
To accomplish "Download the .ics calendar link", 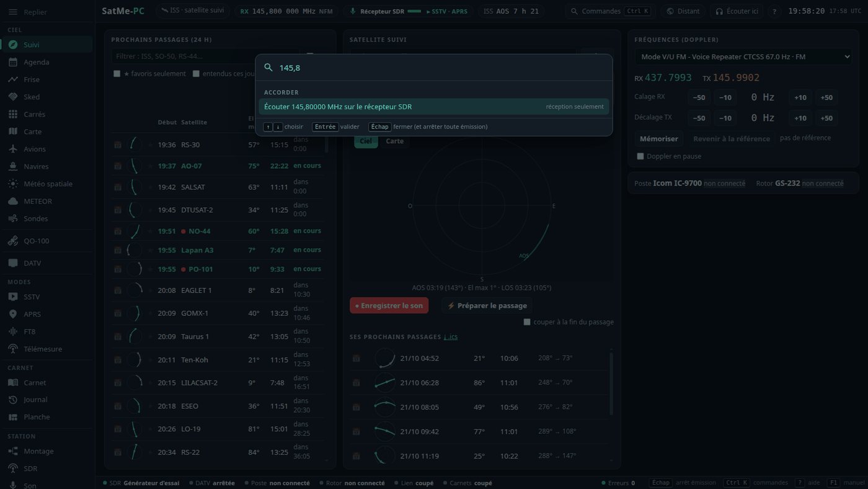I will [x=451, y=337].
